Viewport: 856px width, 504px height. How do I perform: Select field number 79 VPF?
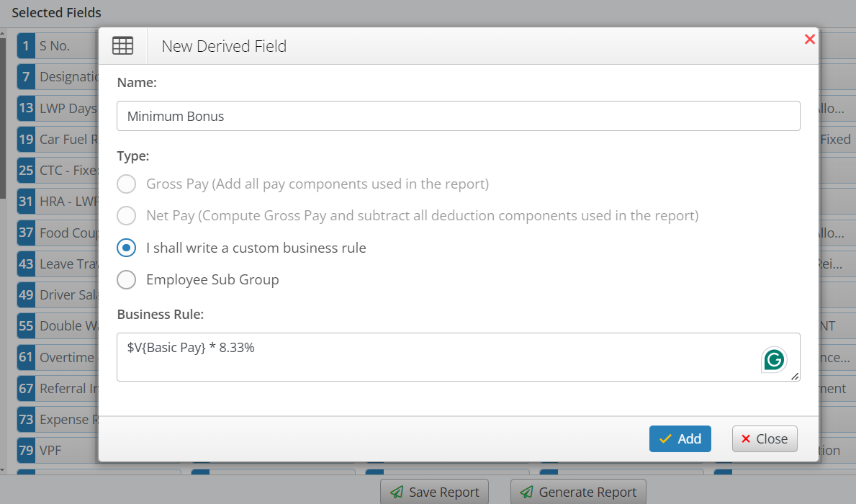58,451
